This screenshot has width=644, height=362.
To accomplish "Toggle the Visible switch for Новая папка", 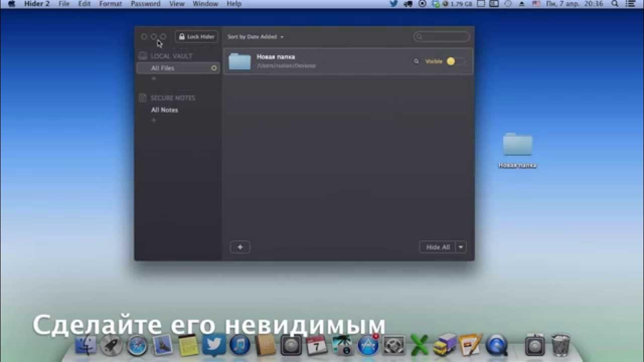I will point(456,61).
